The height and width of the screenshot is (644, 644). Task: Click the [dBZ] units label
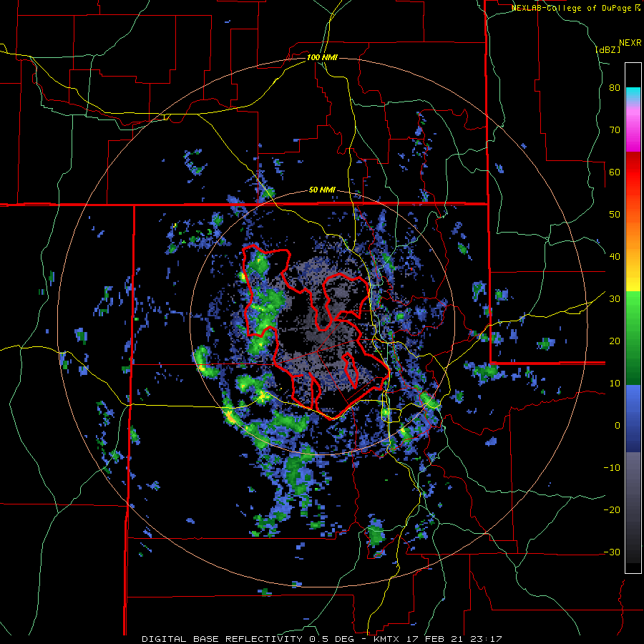pyautogui.click(x=608, y=49)
